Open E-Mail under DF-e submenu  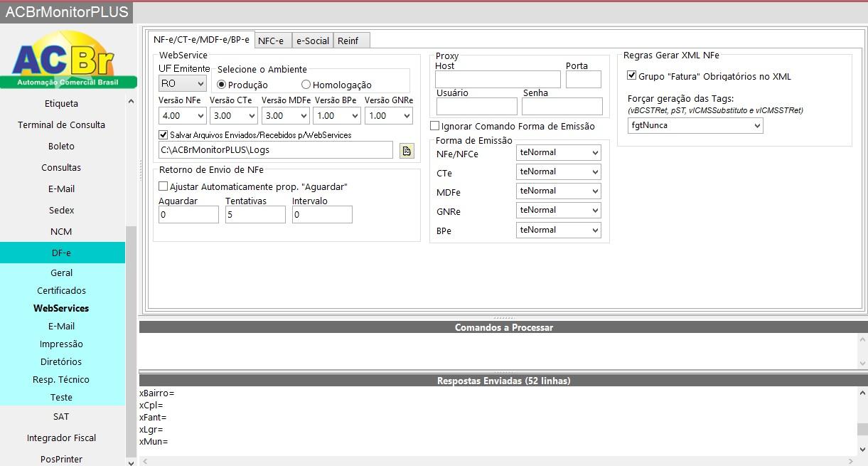click(62, 326)
